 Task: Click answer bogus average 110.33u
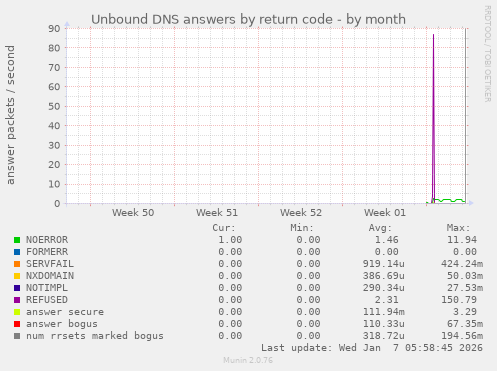pos(384,324)
